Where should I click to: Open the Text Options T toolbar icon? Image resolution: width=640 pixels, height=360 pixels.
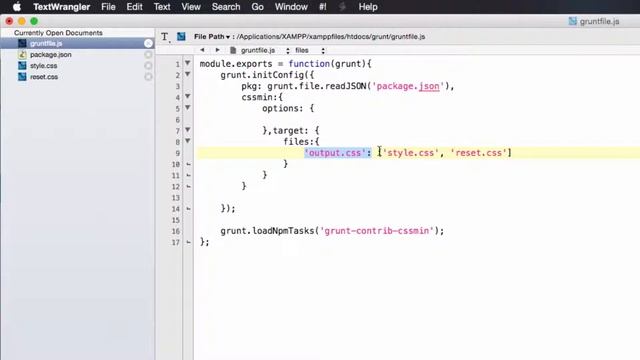[165, 37]
